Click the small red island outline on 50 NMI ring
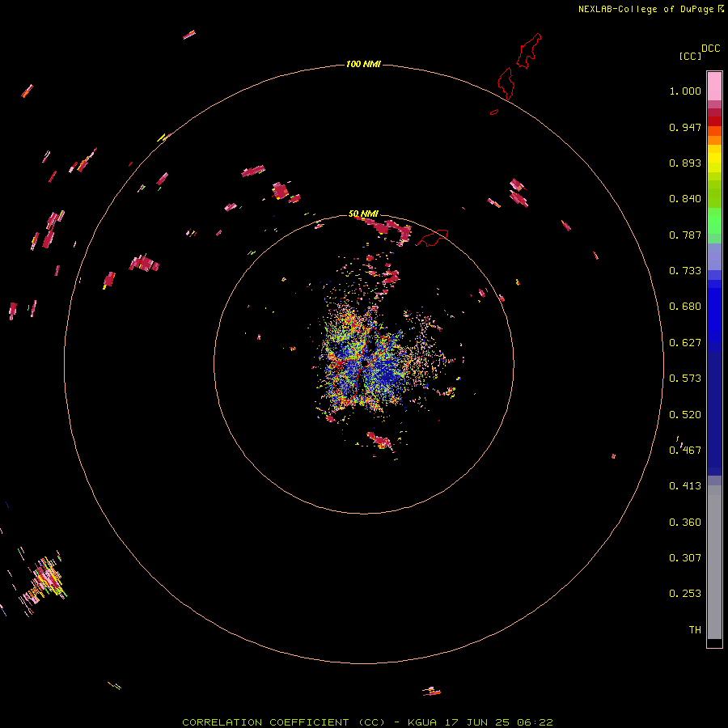Image resolution: width=728 pixels, height=728 pixels. 433,237
